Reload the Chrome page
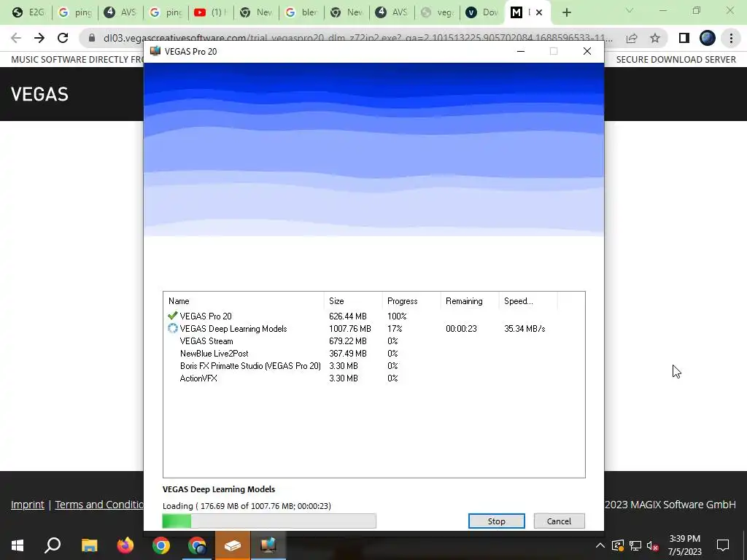 [63, 38]
